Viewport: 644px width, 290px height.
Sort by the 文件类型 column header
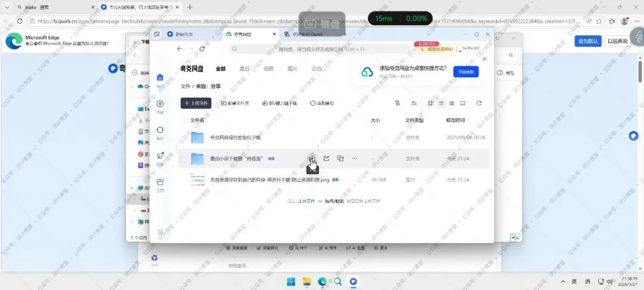click(x=414, y=121)
